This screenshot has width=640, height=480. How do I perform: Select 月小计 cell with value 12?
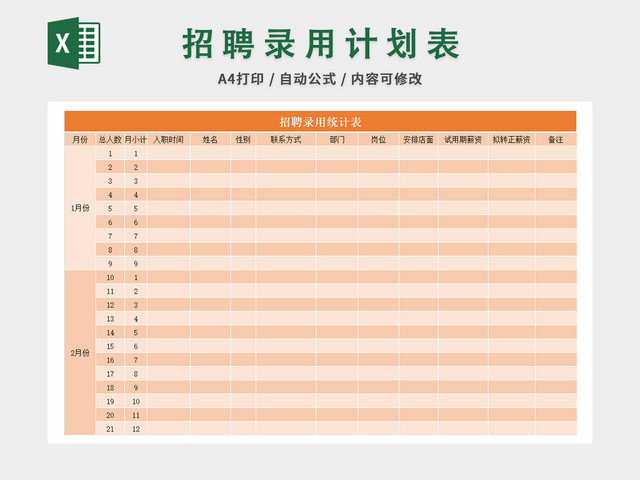136,429
